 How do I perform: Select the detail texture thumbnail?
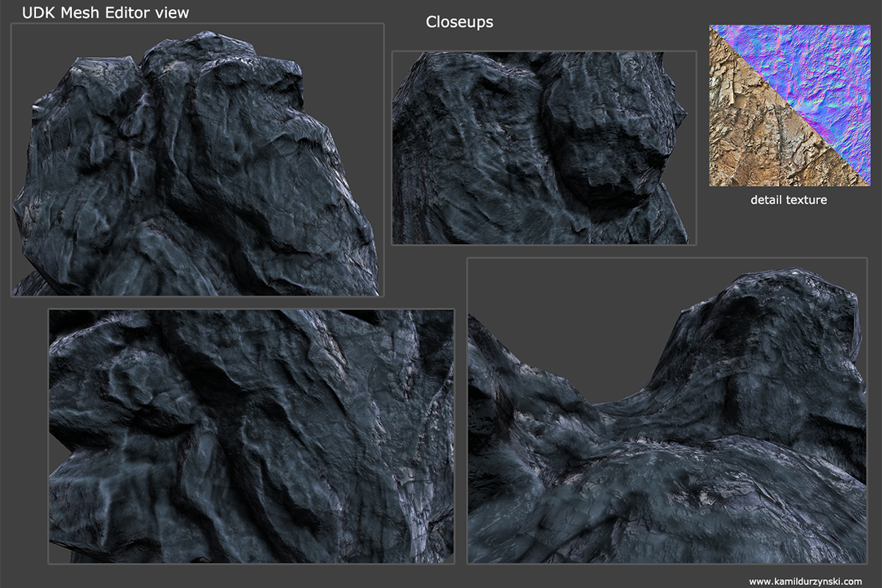[x=789, y=106]
